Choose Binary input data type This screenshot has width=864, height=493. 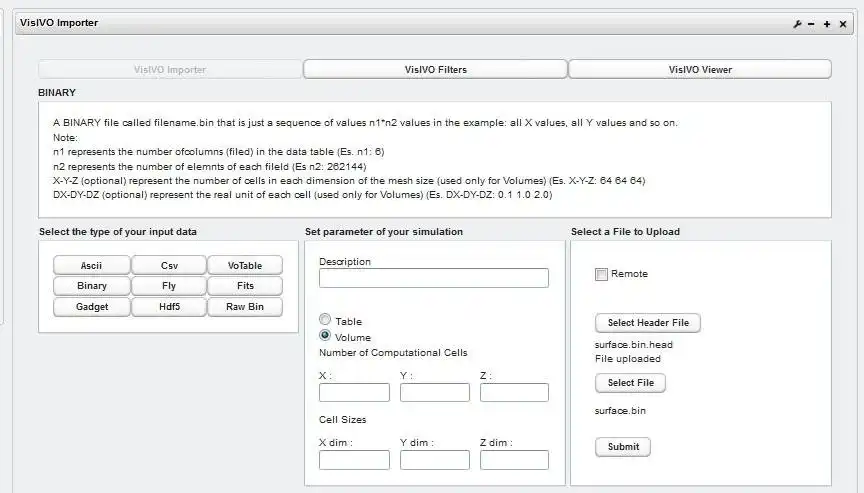pyautogui.click(x=91, y=286)
